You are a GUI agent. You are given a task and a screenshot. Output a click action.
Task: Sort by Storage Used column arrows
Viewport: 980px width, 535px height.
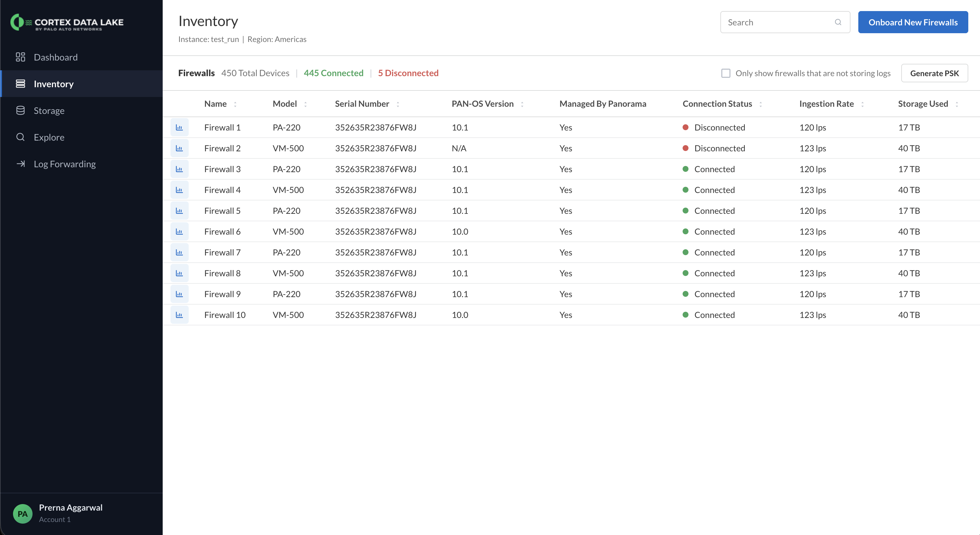pyautogui.click(x=957, y=104)
